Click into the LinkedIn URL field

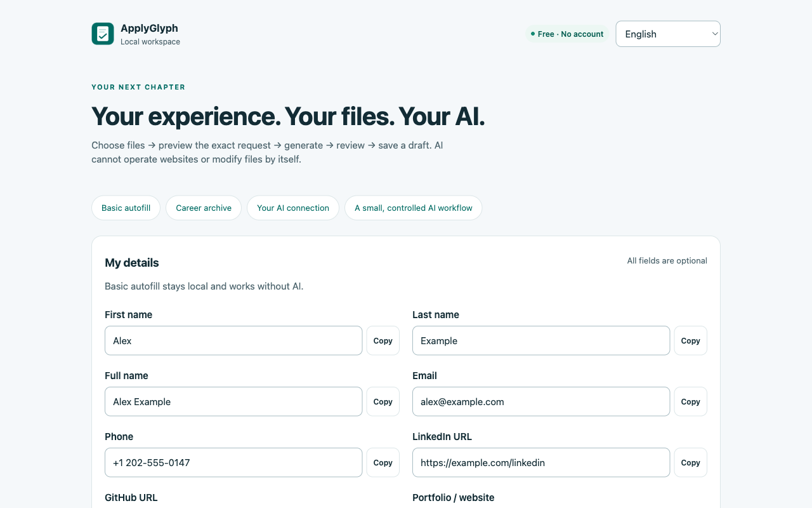pos(541,463)
